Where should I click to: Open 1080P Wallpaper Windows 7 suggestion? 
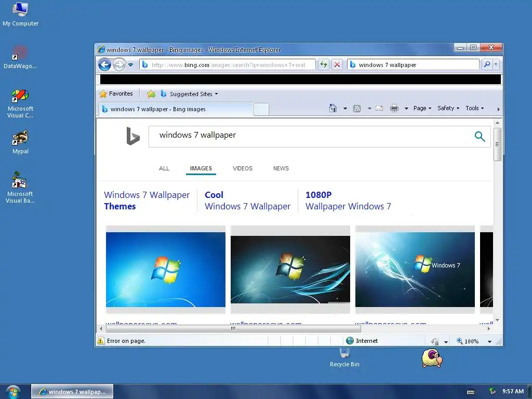point(348,201)
